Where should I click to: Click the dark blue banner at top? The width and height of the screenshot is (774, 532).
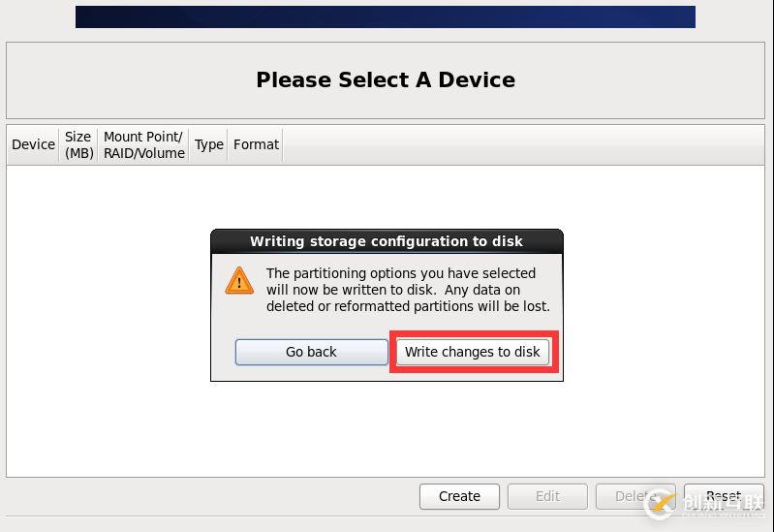click(x=385, y=16)
